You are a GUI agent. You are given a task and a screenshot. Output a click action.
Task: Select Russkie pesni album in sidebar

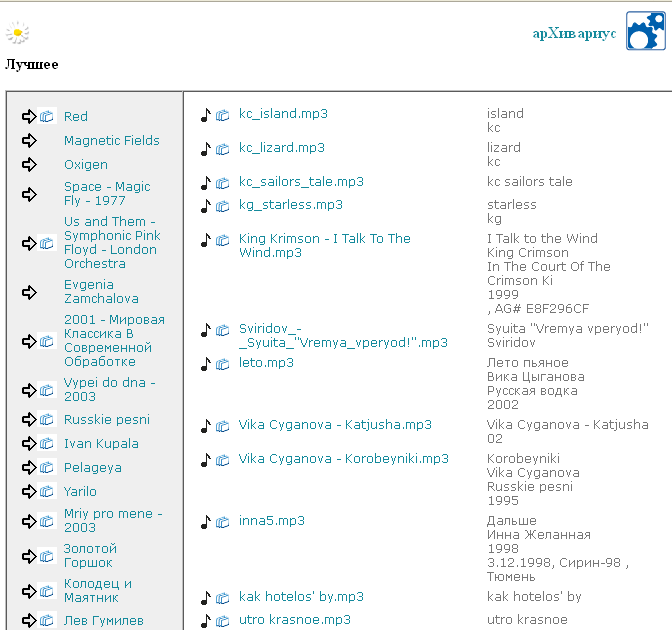[x=107, y=420]
